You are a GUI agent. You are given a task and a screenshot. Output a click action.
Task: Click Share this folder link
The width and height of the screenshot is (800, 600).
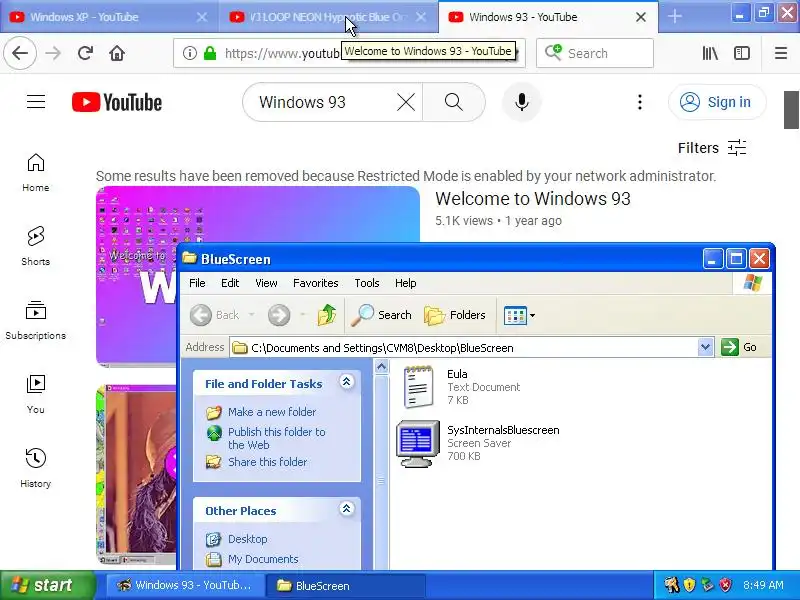tap(267, 462)
